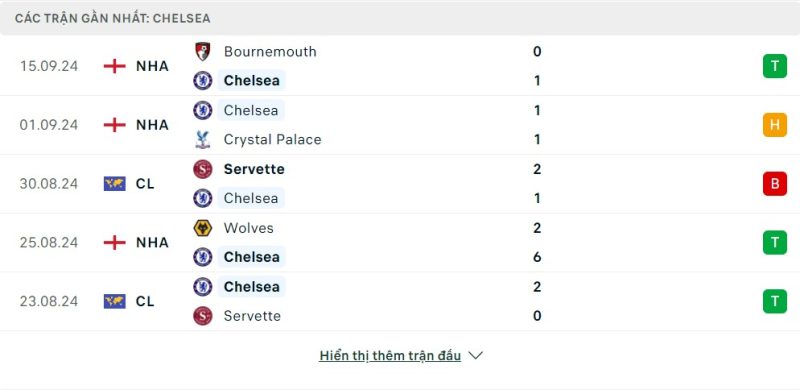Click green T badge for Wolves match

pos(774,242)
